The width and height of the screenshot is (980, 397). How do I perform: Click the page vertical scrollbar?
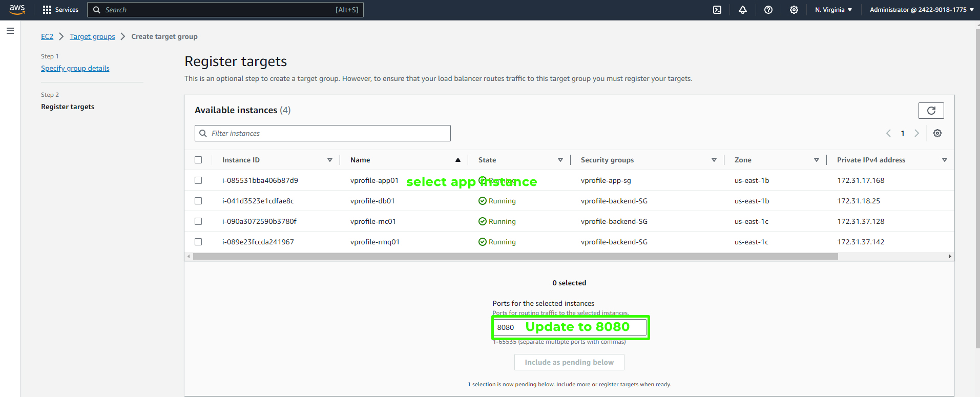tap(977, 190)
